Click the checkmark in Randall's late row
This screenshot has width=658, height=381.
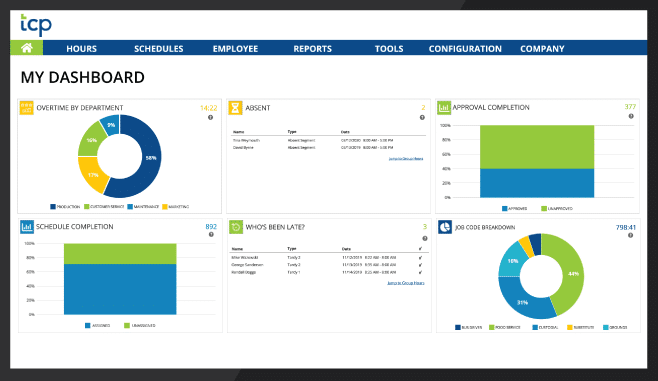(420, 272)
